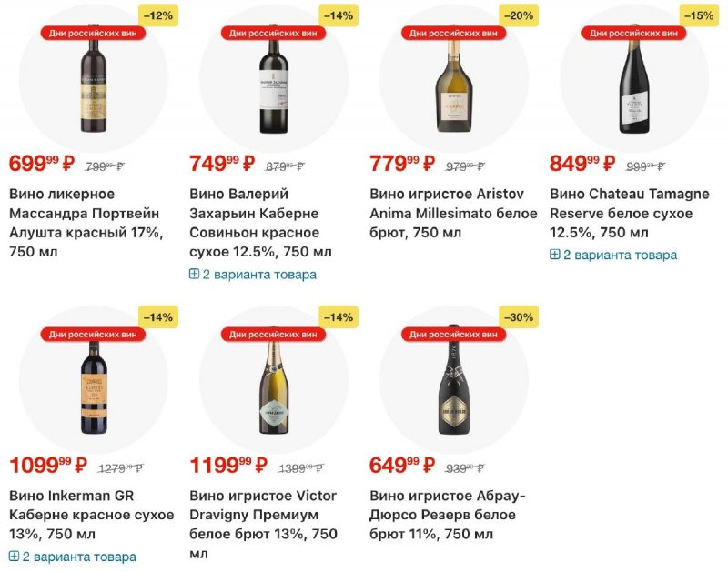This screenshot has height=572, width=728.
Task: Click Дни российских вин label on Victor Dravigny
Action: 273,335
